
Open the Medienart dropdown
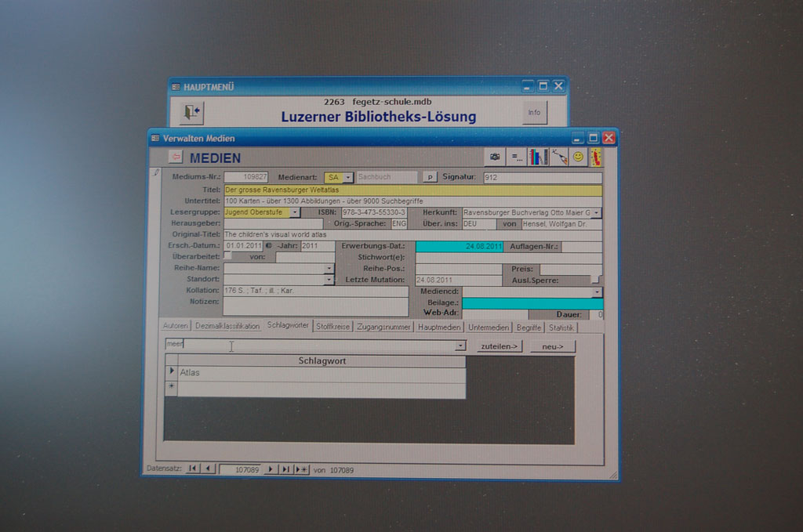click(x=348, y=178)
